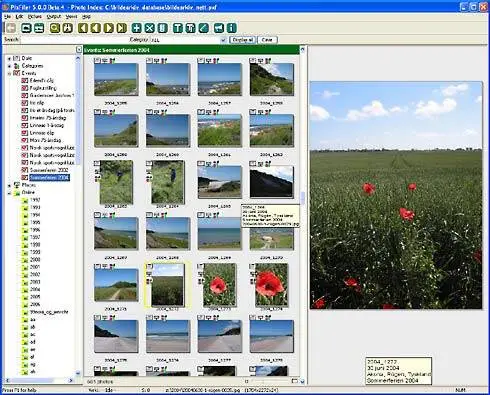Click the large poppy field preview image
490x395 pixels.
tap(396, 195)
